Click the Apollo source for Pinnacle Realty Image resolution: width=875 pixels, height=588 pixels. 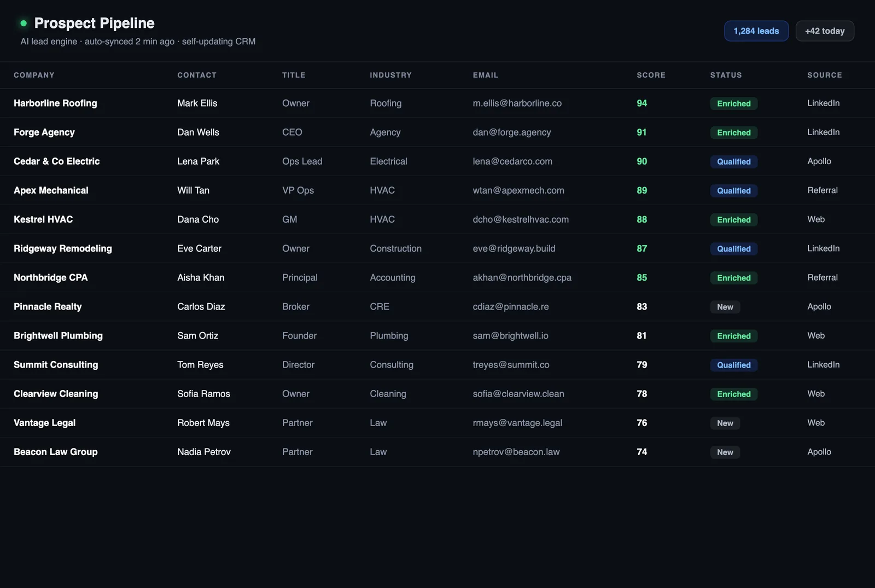[819, 306]
